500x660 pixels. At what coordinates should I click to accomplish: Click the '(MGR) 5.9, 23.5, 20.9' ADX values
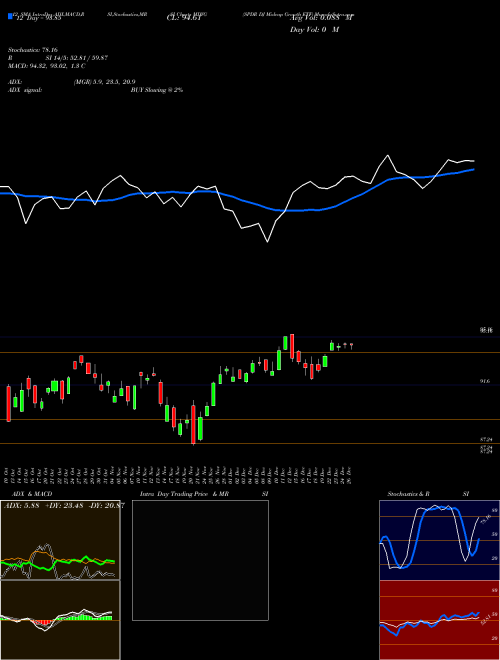pyautogui.click(x=104, y=82)
